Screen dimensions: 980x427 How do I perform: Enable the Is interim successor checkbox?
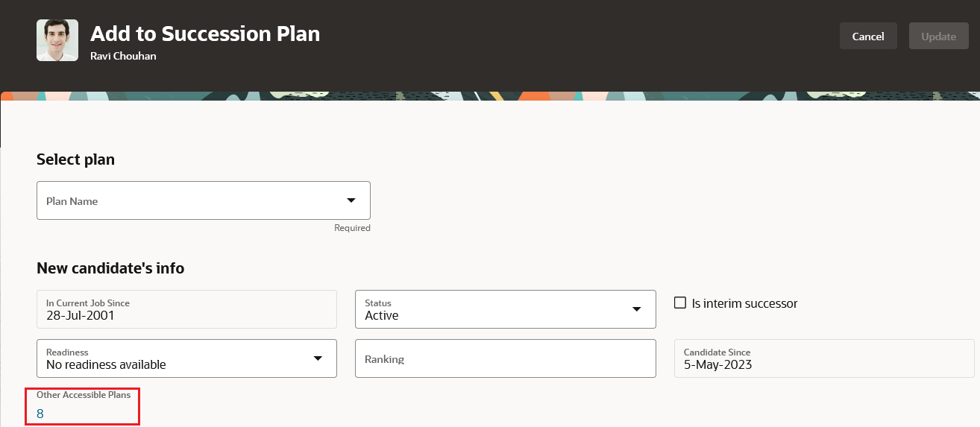pos(680,303)
